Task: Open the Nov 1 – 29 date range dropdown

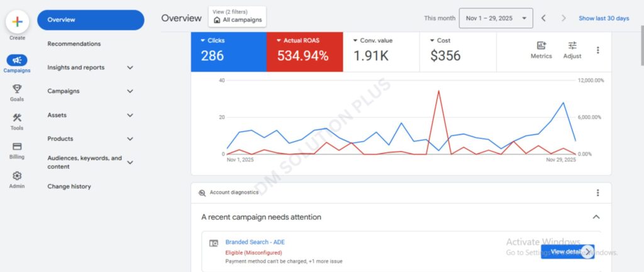Action: (496, 18)
